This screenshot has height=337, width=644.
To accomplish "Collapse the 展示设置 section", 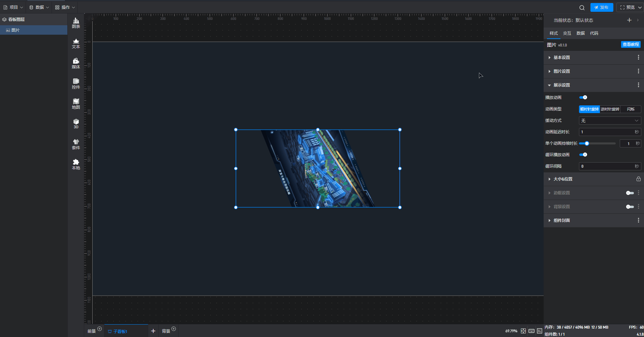I will (x=562, y=85).
